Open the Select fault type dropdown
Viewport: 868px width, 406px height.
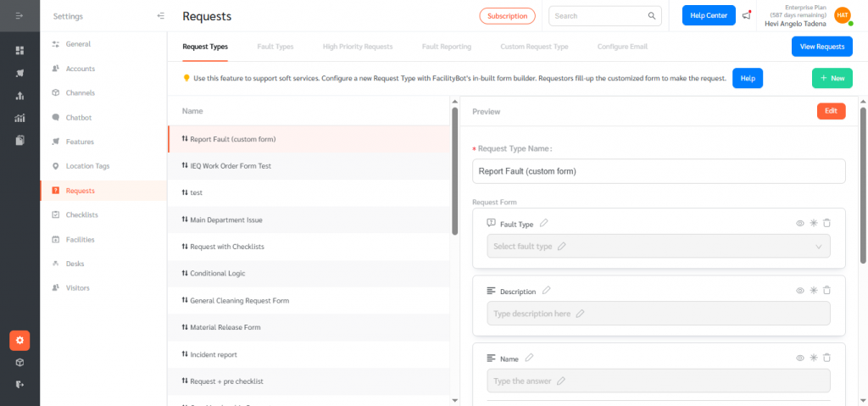click(659, 246)
